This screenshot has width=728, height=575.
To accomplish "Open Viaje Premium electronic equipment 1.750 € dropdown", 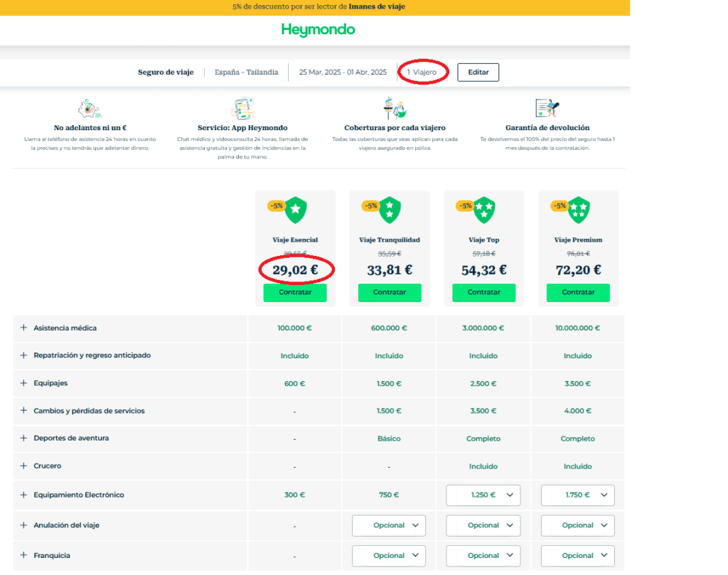I will (x=577, y=495).
